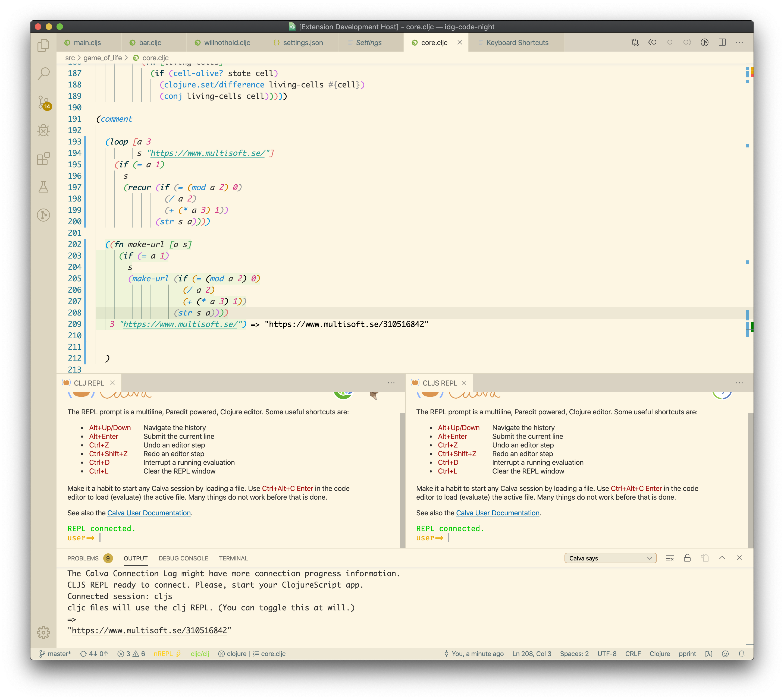Clear the Output panel content

pyautogui.click(x=670, y=558)
